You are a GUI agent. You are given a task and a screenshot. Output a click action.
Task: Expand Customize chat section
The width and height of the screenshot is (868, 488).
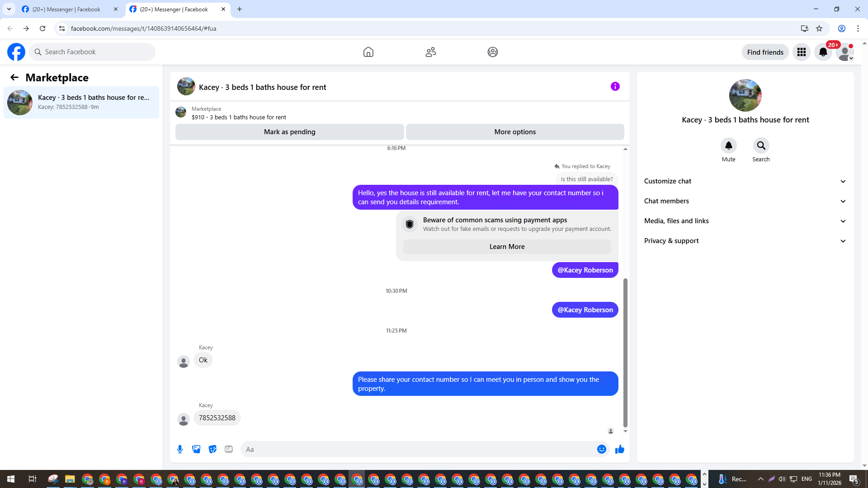click(x=745, y=181)
